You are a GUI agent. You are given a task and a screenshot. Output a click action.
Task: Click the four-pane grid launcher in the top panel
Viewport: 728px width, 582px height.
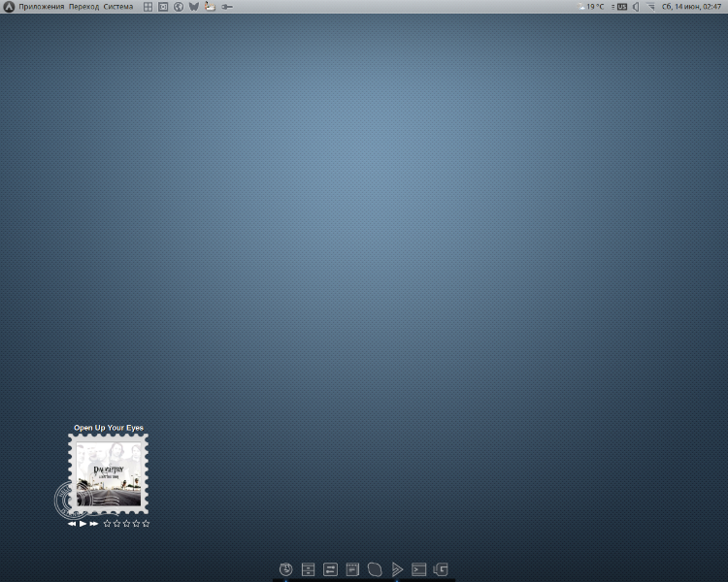tap(148, 7)
